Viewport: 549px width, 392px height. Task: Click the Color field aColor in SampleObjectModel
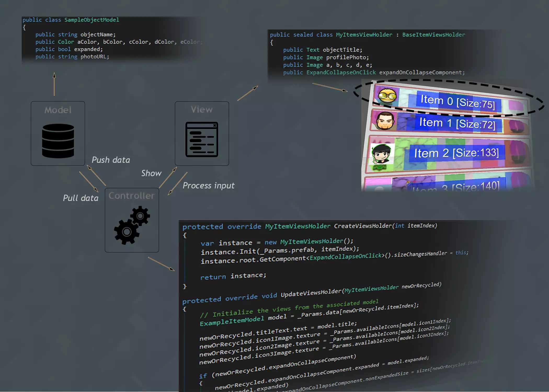(x=87, y=42)
